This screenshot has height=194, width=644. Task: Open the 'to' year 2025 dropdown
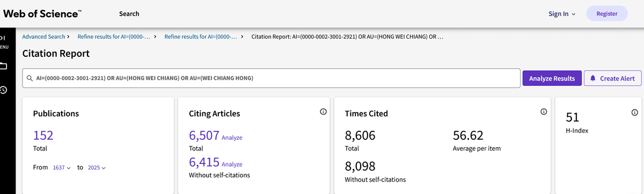tap(96, 168)
